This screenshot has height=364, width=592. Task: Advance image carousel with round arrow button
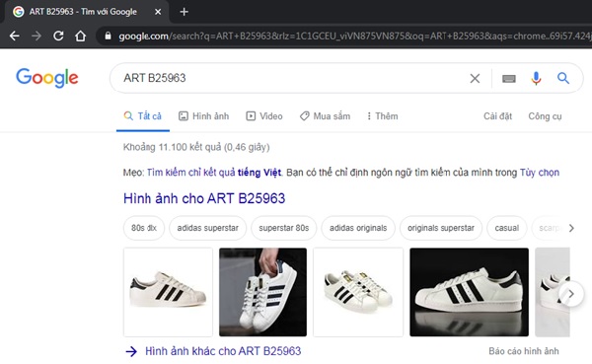571,294
